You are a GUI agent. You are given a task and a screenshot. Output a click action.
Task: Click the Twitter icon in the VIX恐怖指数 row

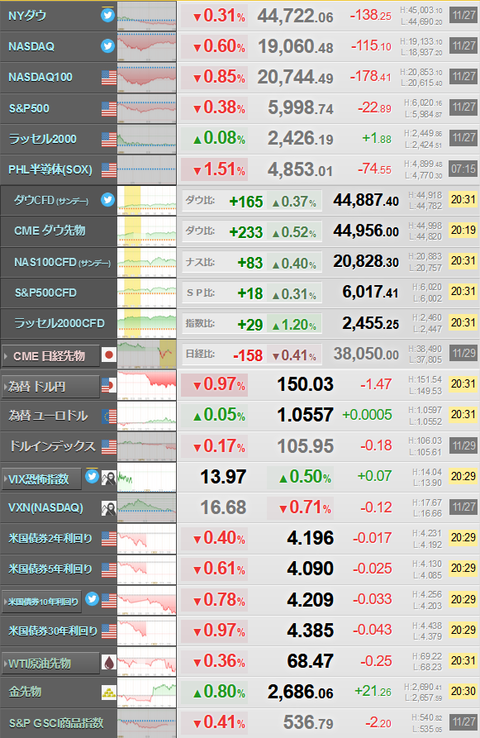point(92,477)
